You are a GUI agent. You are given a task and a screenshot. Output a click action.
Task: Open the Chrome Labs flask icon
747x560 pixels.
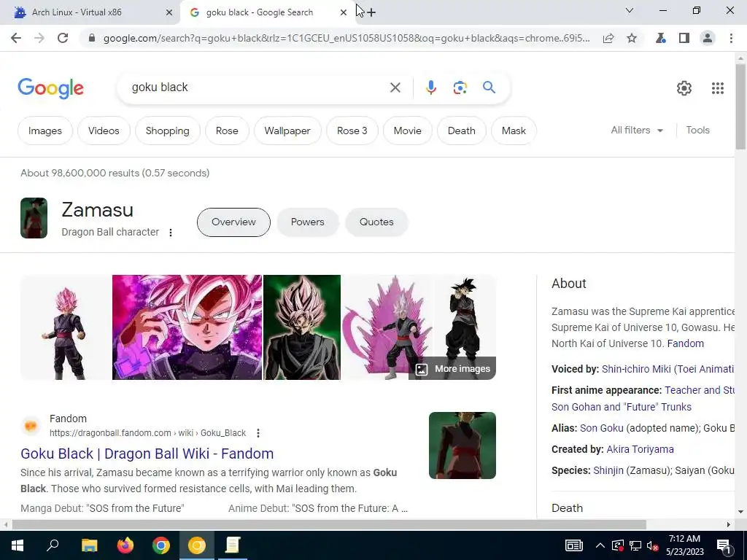pos(661,38)
